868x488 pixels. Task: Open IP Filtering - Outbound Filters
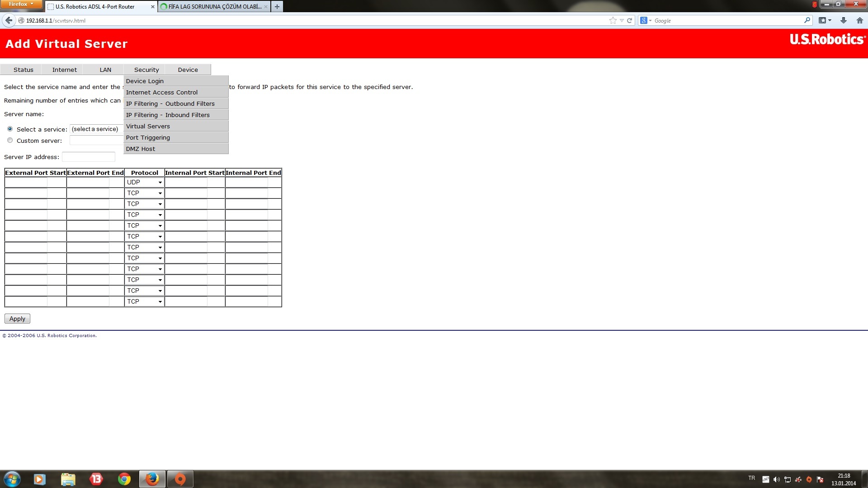coord(176,103)
